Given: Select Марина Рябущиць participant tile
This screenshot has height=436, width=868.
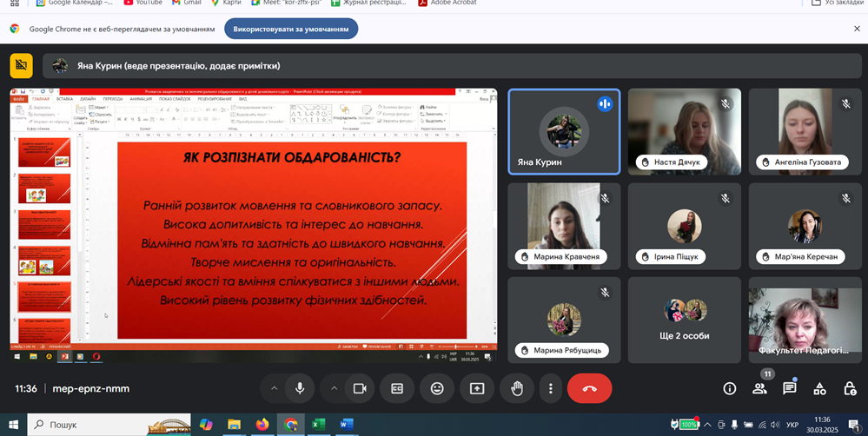Looking at the screenshot, I should point(564,320).
